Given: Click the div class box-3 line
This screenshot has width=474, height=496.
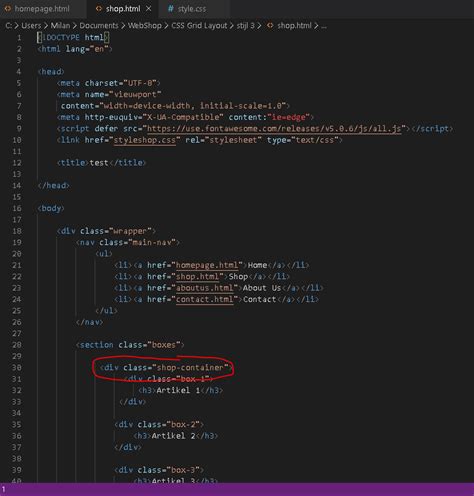Looking at the screenshot, I should (159, 470).
